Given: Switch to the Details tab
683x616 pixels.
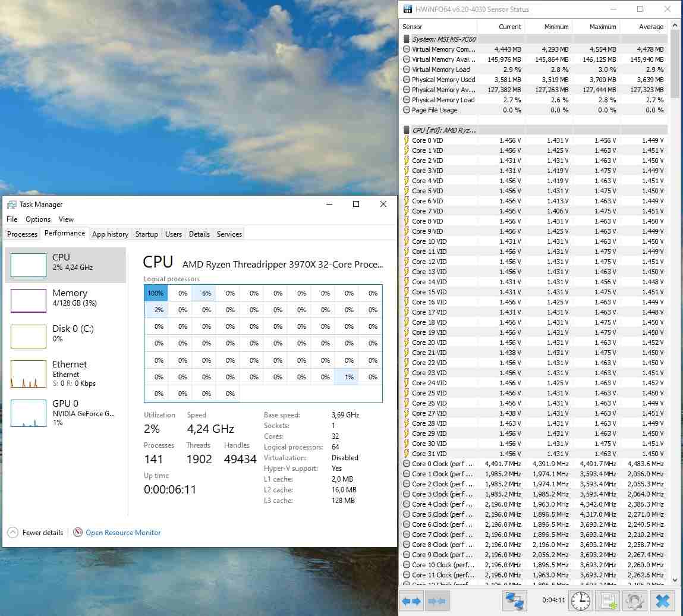Looking at the screenshot, I should 200,234.
